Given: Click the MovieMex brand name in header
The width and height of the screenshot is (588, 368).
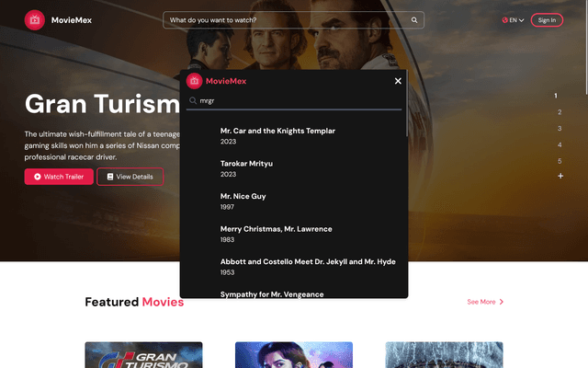Looking at the screenshot, I should (72, 20).
